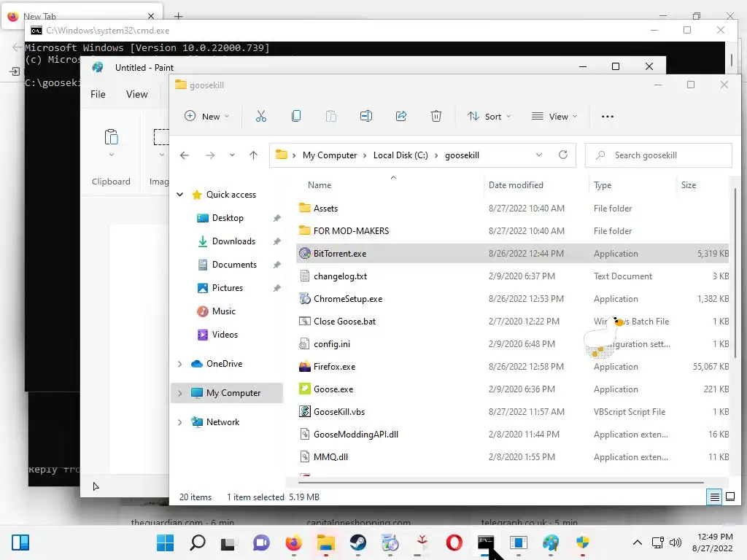The height and width of the screenshot is (560, 747).
Task: Select the Assets folder
Action: click(513, 209)
